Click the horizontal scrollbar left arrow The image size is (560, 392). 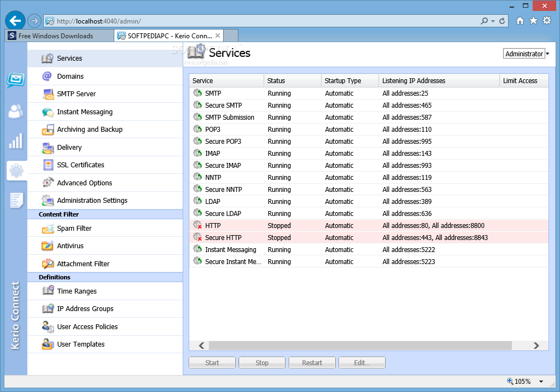coord(201,346)
